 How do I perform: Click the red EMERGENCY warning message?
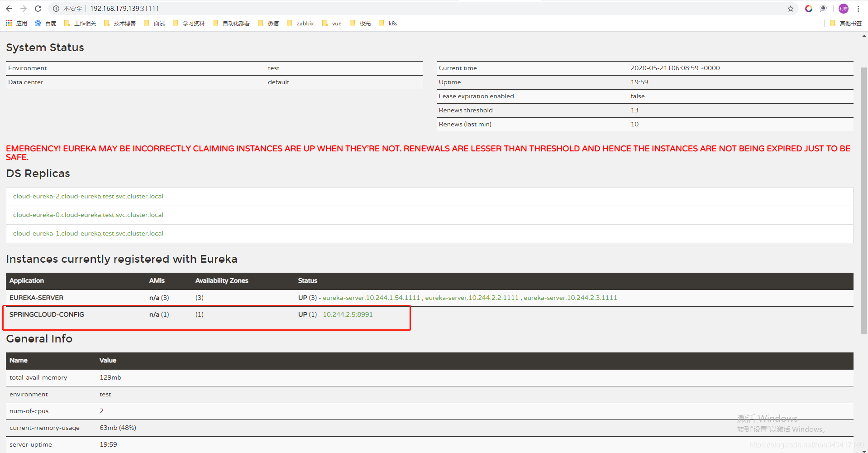click(428, 153)
